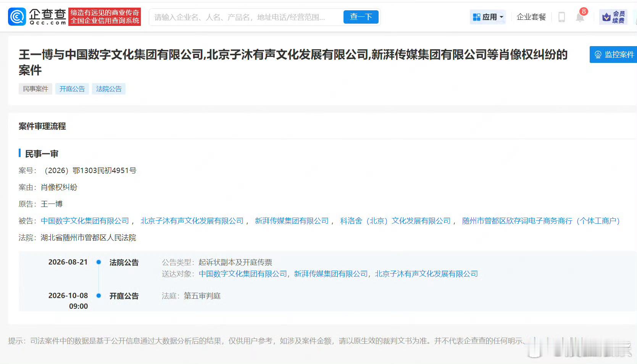Screen dimensions: 637x364
Task: Open 新湃传媒集团有限公司 in 送达对象 row
Action: tap(331, 274)
